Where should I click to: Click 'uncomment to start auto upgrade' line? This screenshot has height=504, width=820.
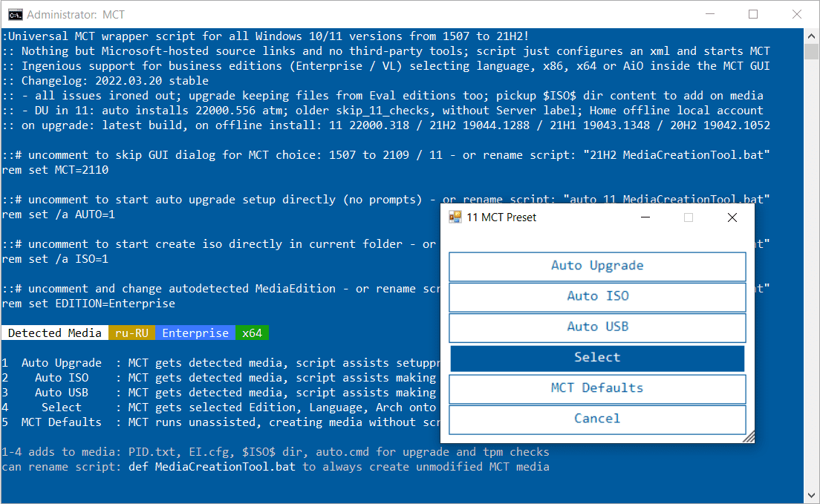pos(386,199)
